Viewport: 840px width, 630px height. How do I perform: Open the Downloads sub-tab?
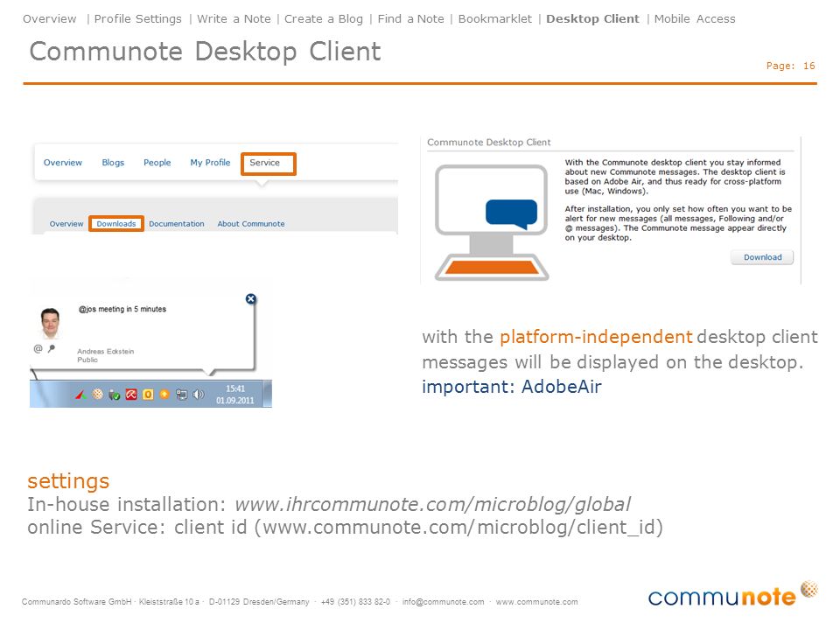[116, 224]
